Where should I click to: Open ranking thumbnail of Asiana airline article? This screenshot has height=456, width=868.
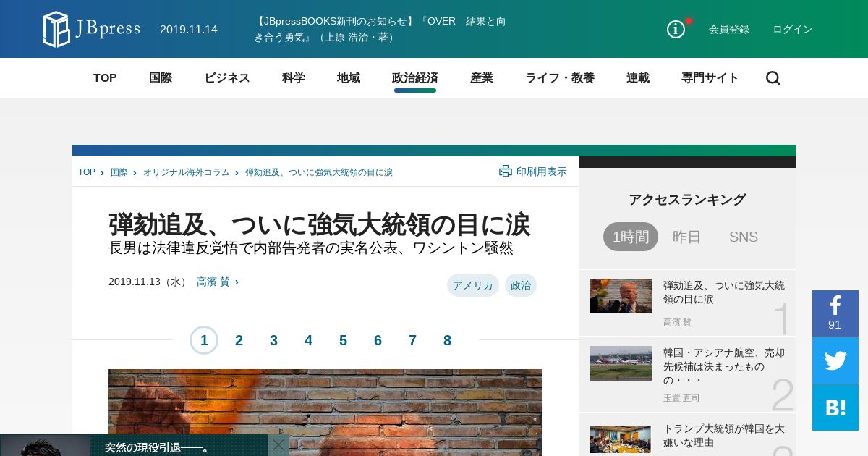click(x=621, y=363)
